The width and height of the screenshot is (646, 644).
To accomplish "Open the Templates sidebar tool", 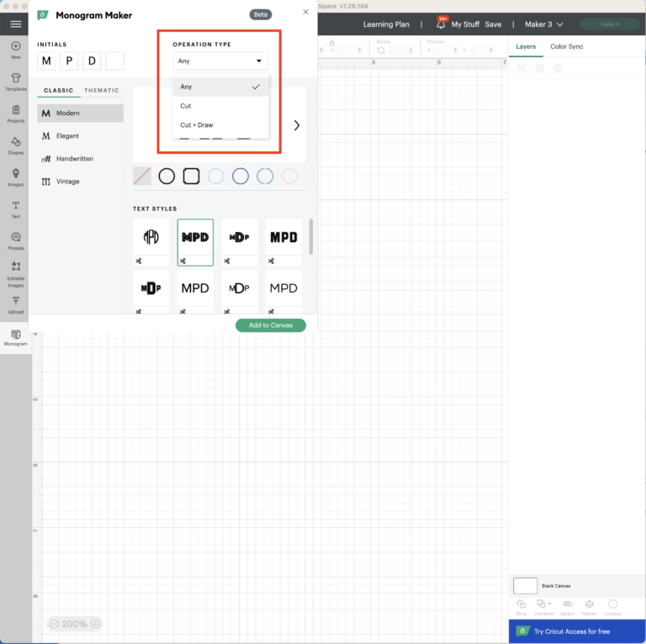I will (x=15, y=81).
